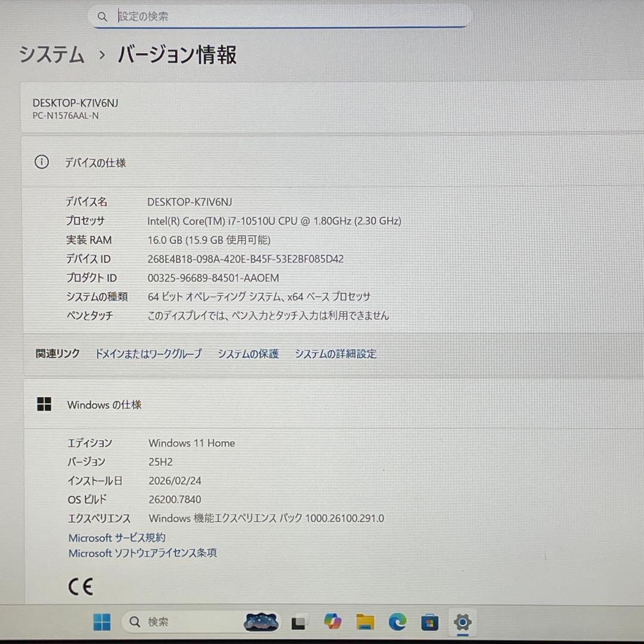The height and width of the screenshot is (644, 644).
Task: Open Task View from the taskbar
Action: (298, 623)
